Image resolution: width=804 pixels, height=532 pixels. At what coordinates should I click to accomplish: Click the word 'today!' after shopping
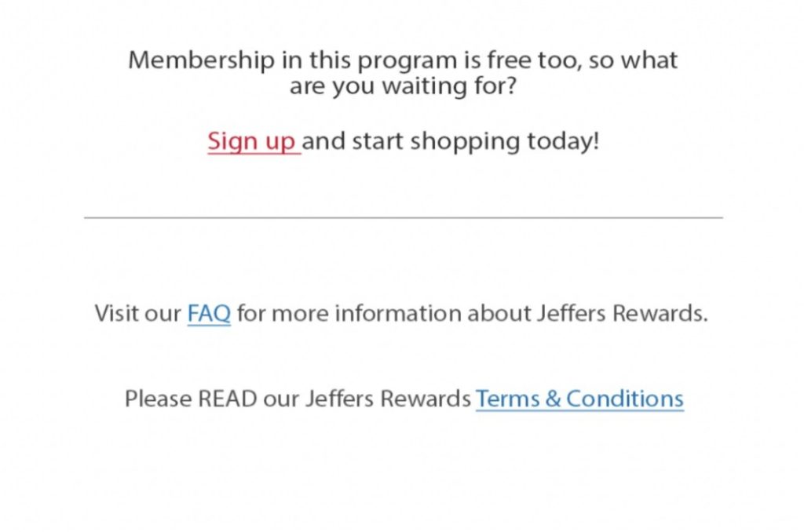[x=563, y=141]
